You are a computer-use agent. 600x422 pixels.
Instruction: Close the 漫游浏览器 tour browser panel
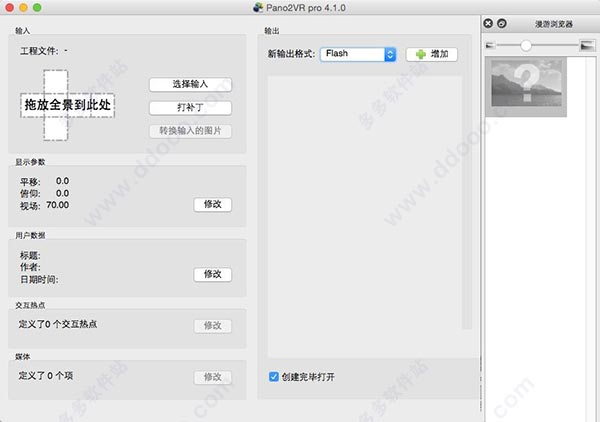pyautogui.click(x=488, y=23)
